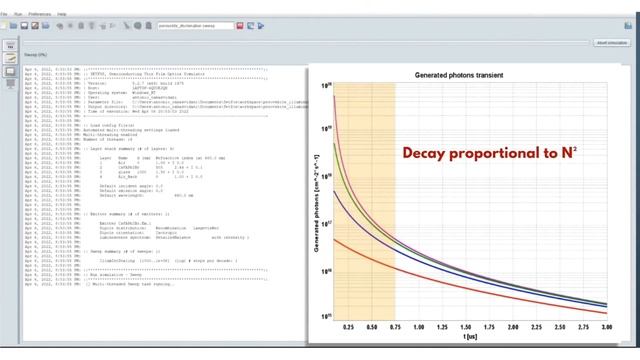Click the Abort simulation button

(611, 42)
